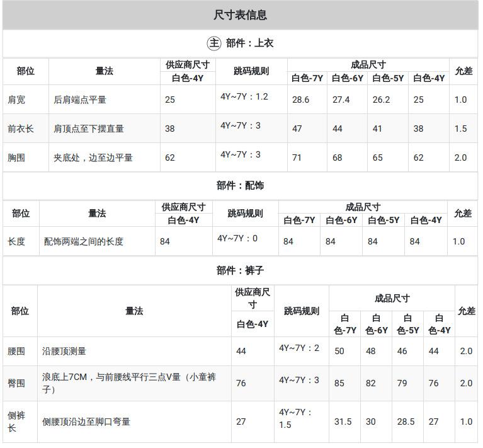Click the 71 value in 胸围 row

tap(297, 158)
